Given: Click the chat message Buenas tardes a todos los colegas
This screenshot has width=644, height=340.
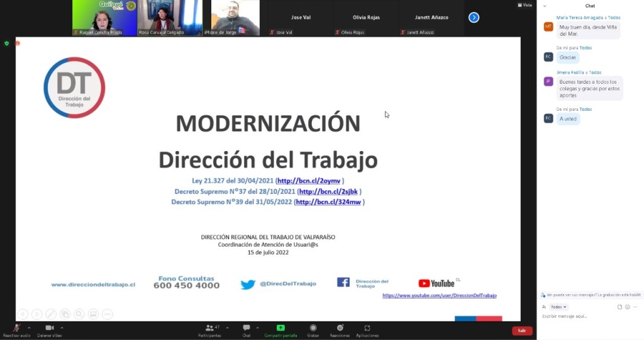Looking at the screenshot, I should pos(590,88).
